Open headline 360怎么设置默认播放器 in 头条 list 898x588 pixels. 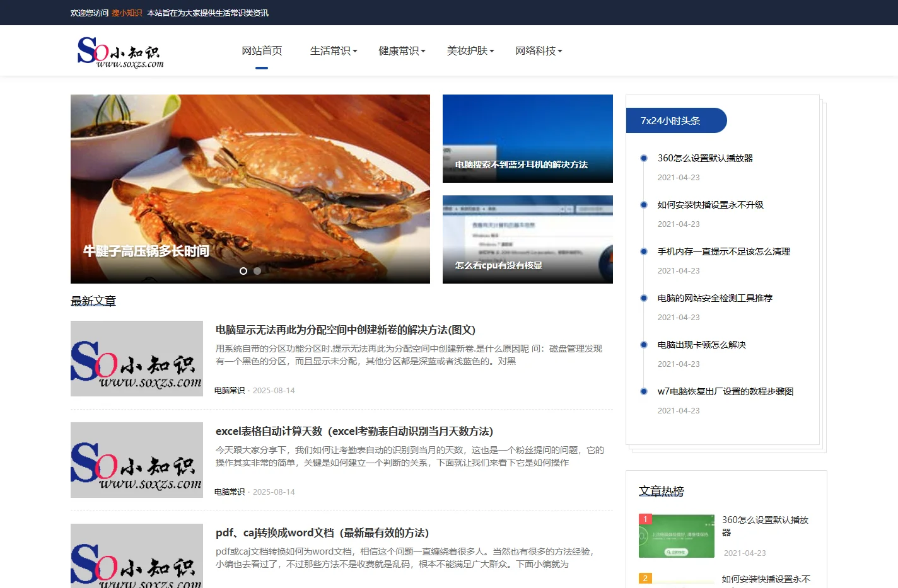(x=705, y=158)
